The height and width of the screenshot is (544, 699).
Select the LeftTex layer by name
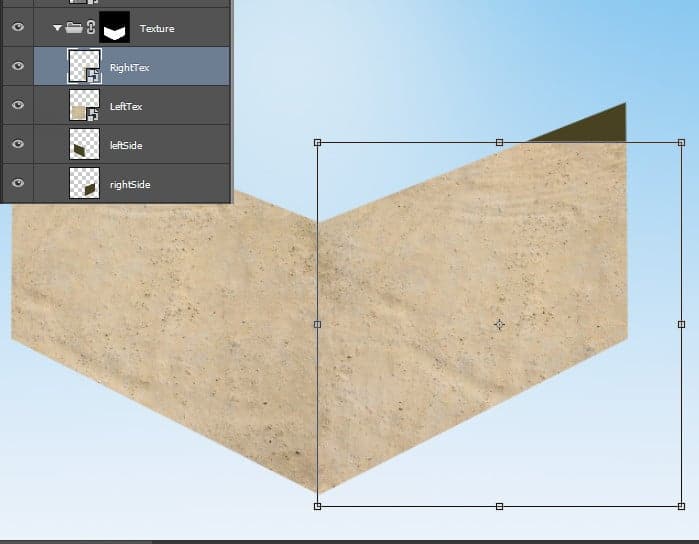coord(126,105)
